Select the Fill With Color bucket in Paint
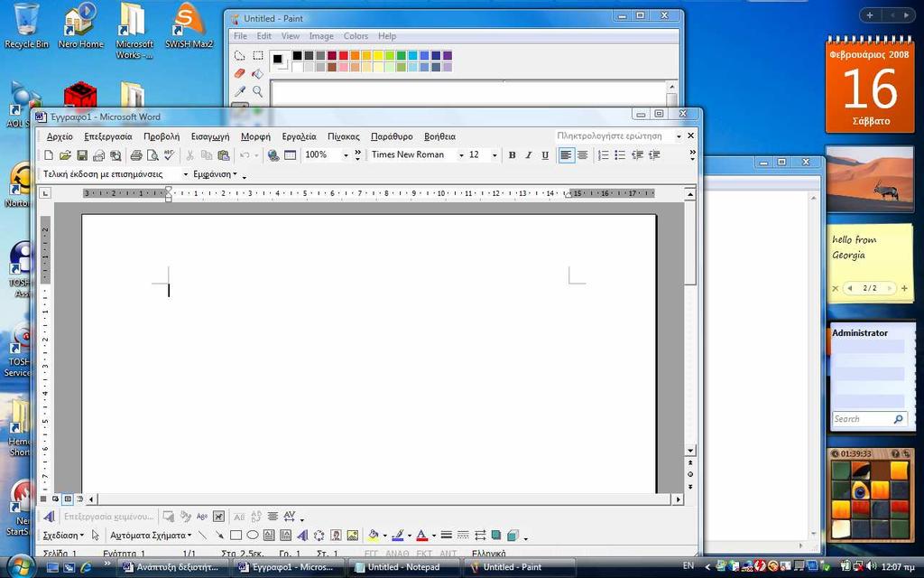 point(257,74)
